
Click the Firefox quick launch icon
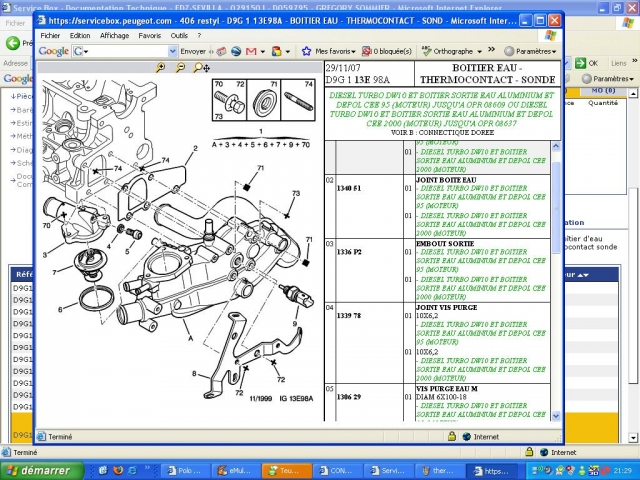118,470
